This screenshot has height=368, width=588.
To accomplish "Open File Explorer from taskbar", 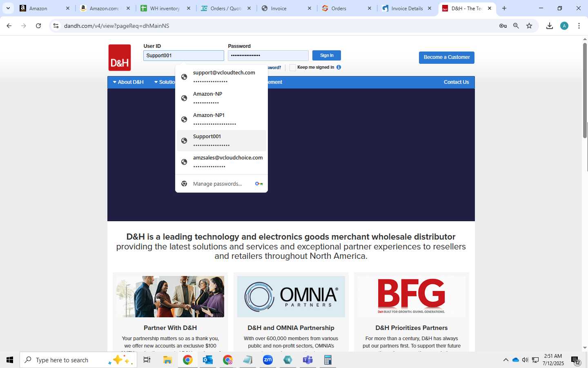I will tap(167, 360).
